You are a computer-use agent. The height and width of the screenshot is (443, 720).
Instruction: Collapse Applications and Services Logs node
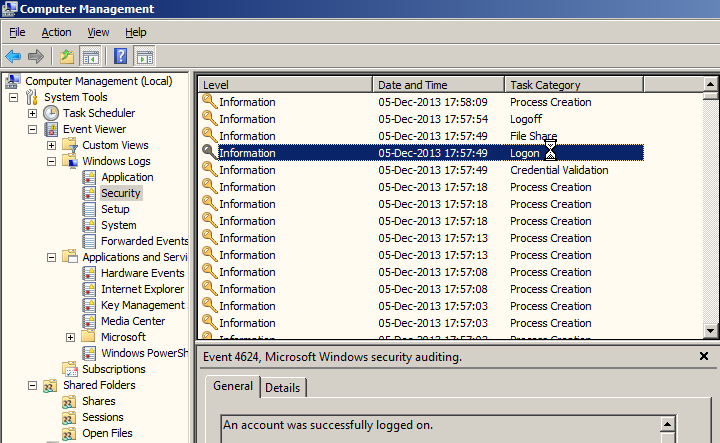click(x=51, y=258)
